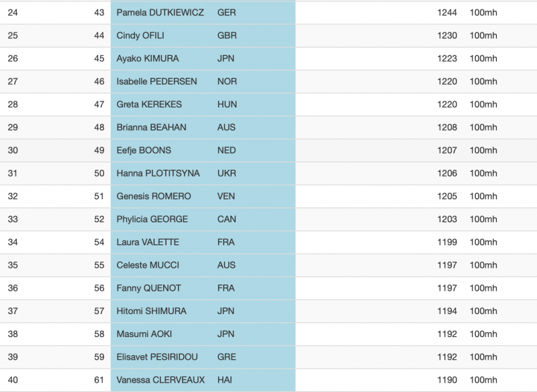The width and height of the screenshot is (537, 392).
Task: Click Phylicia GEORGE athlete name
Action: [152, 219]
